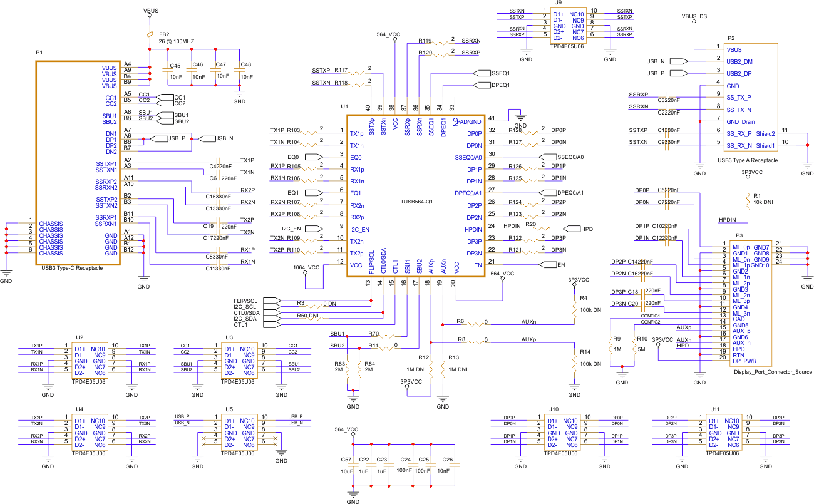Select capacitor designator C57
The width and height of the screenshot is (814, 504).
click(x=346, y=460)
